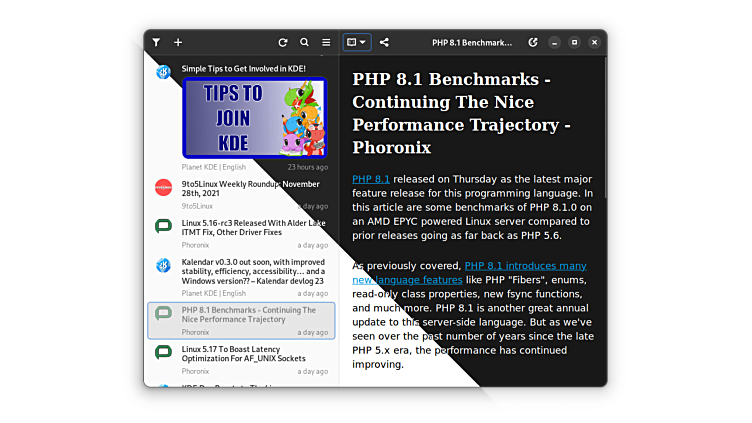
Task: Expand the article view mode dropdown
Action: coord(356,43)
